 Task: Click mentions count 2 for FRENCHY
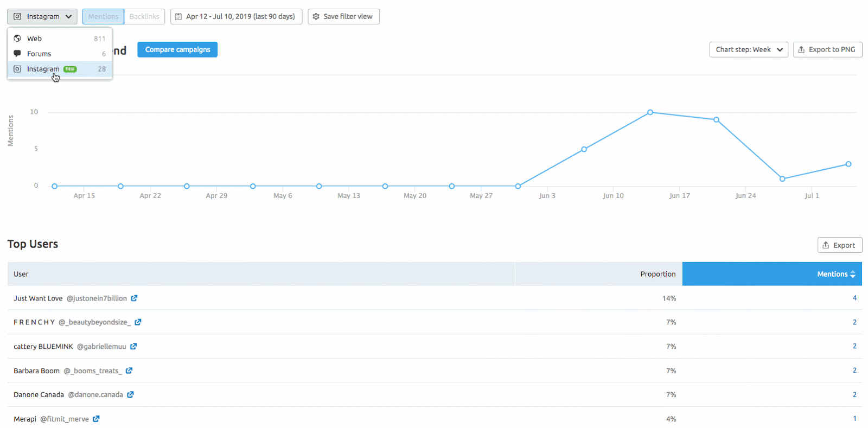click(x=854, y=322)
